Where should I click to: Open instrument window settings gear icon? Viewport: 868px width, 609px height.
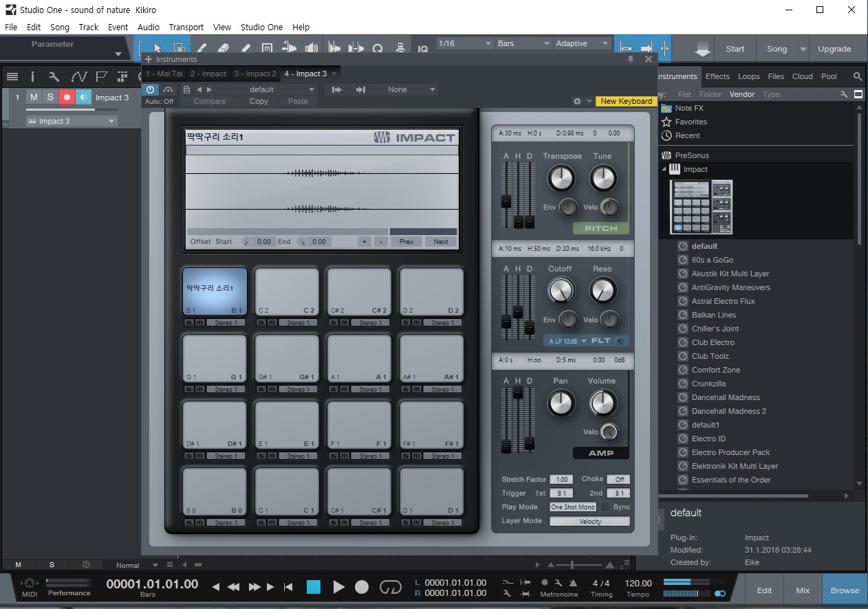[x=577, y=101]
